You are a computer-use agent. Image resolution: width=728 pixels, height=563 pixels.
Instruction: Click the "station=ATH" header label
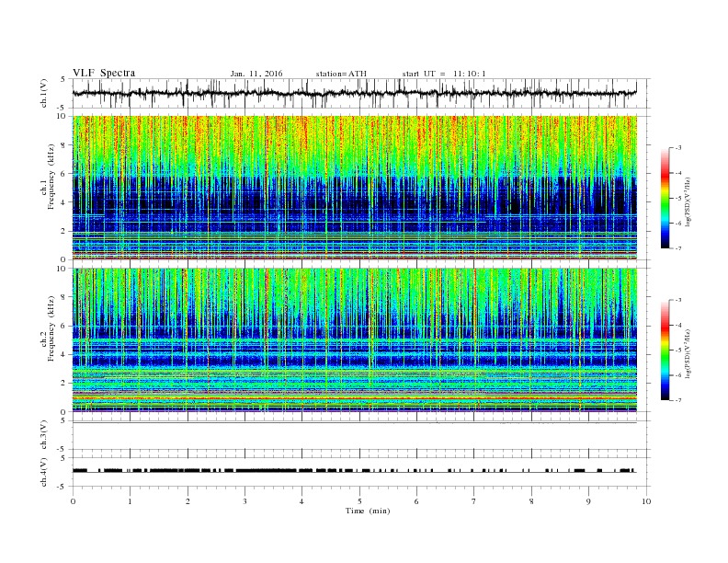pos(341,74)
